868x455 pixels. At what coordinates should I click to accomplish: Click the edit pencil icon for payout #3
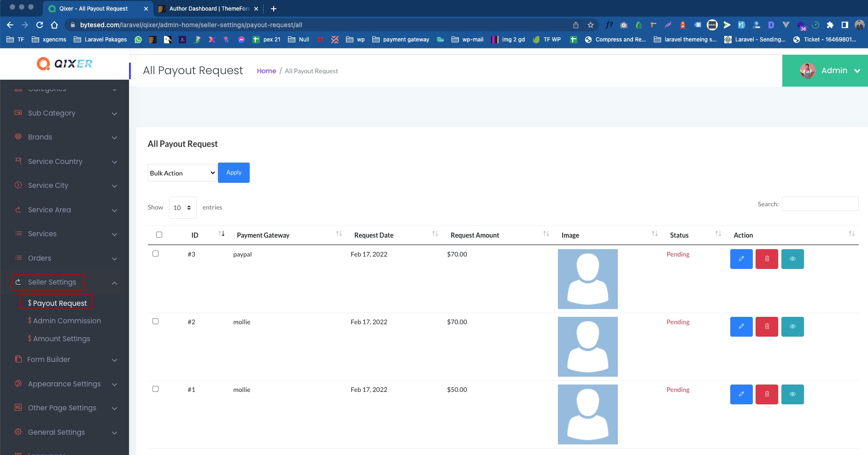point(741,259)
